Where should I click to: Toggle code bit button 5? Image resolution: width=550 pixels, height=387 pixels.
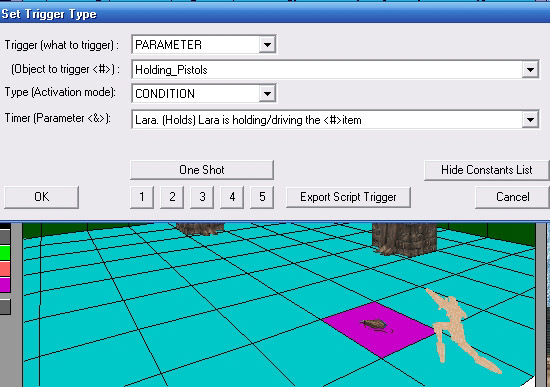click(x=262, y=197)
